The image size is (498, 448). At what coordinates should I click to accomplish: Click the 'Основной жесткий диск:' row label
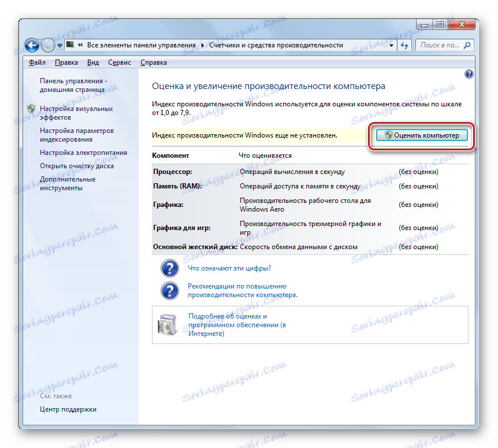click(195, 247)
